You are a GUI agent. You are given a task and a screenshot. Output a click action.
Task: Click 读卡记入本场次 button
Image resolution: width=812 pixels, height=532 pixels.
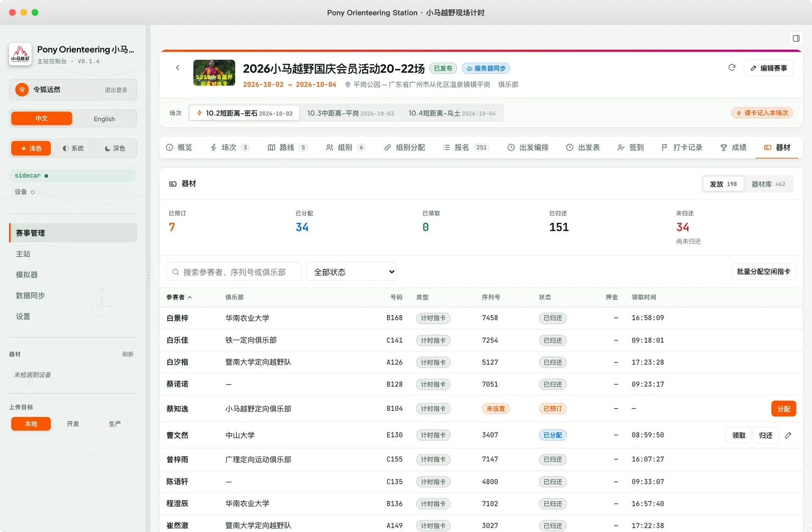[762, 113]
